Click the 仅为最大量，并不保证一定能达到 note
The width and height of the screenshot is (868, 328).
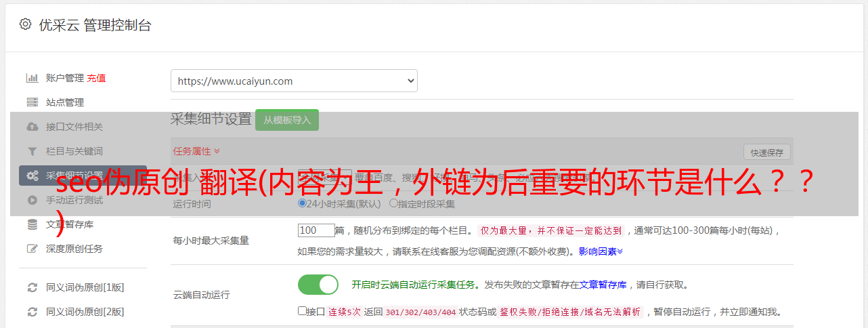552,230
